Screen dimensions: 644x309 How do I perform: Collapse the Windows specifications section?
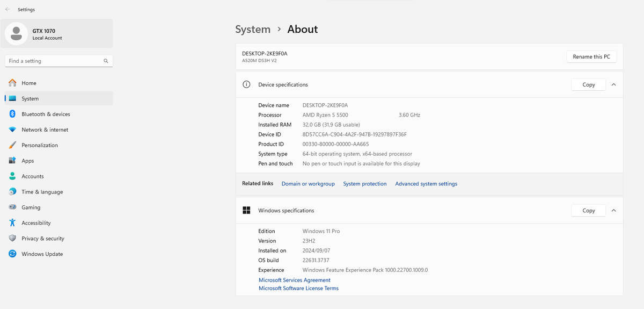pyautogui.click(x=613, y=210)
